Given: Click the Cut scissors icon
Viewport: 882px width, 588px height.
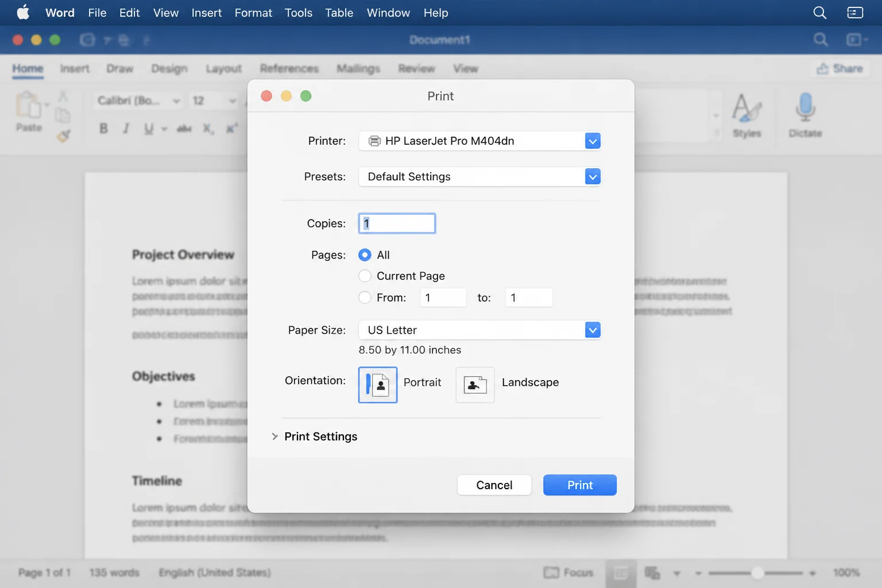Looking at the screenshot, I should pyautogui.click(x=63, y=95).
